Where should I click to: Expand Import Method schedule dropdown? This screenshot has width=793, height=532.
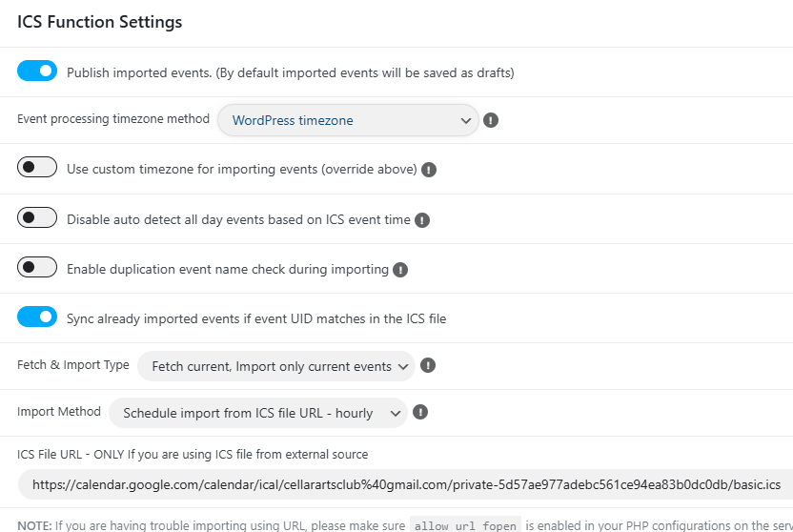pos(258,413)
